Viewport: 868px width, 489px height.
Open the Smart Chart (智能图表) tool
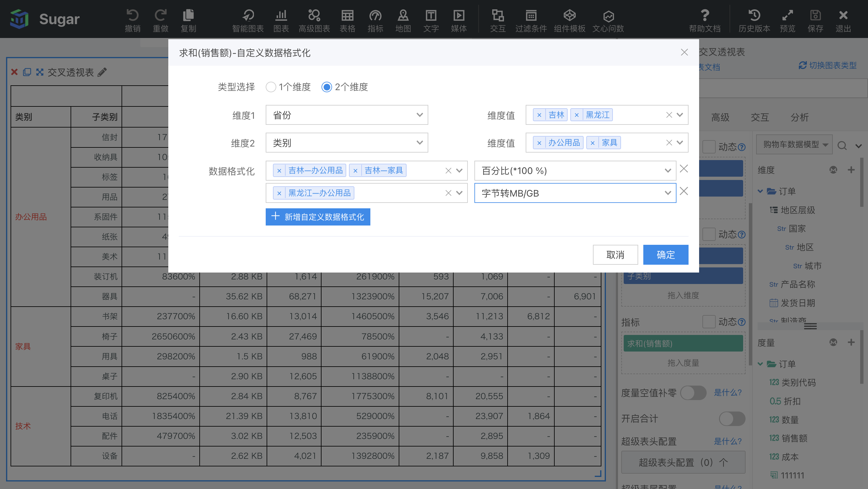click(x=248, y=20)
